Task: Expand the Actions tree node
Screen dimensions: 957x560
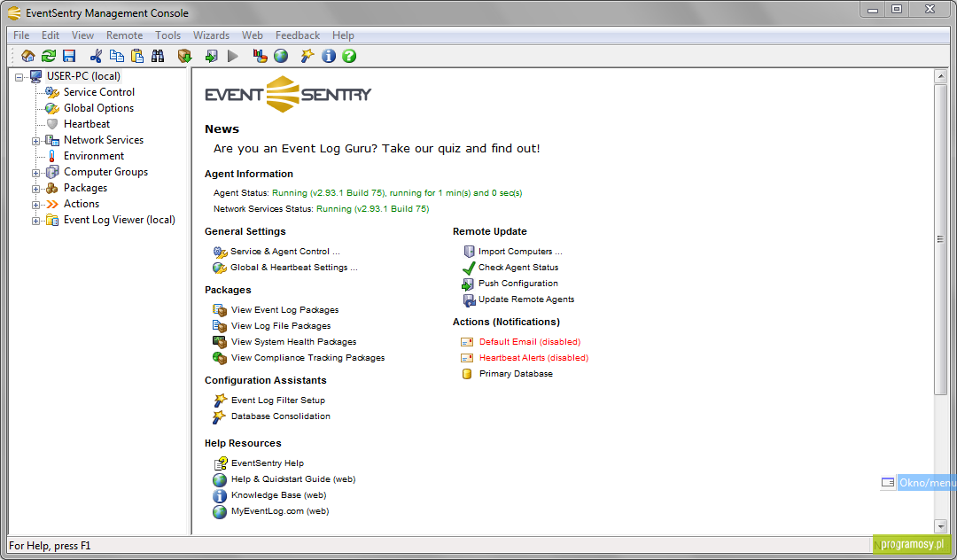Action: point(35,205)
